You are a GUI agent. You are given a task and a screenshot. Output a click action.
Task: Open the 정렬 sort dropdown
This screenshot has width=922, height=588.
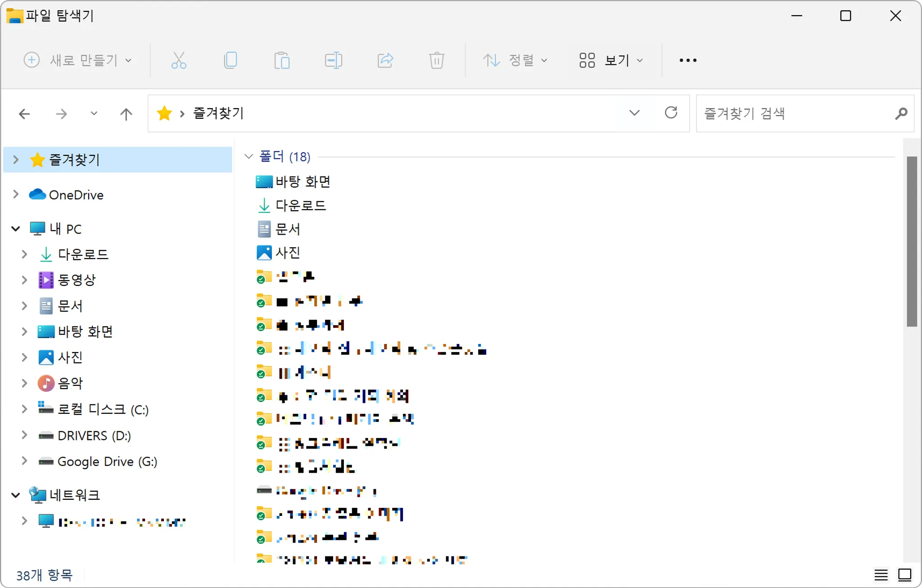[515, 60]
